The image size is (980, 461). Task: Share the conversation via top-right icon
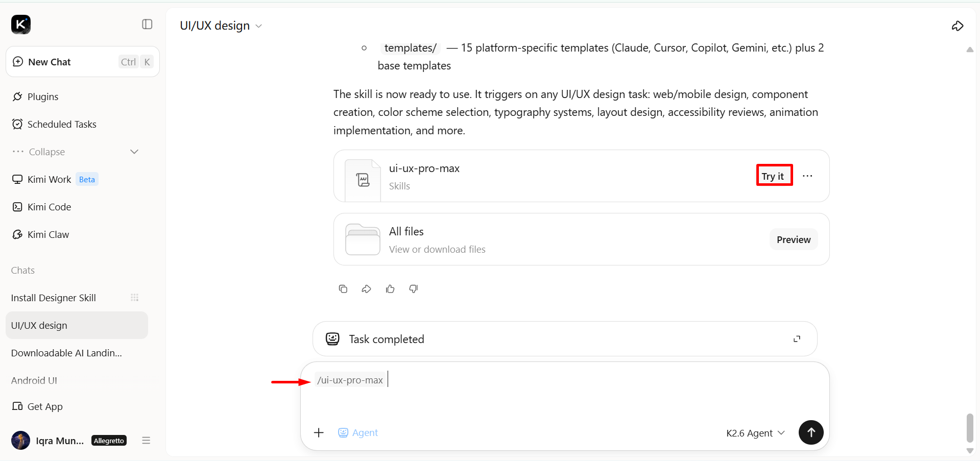[x=958, y=26]
